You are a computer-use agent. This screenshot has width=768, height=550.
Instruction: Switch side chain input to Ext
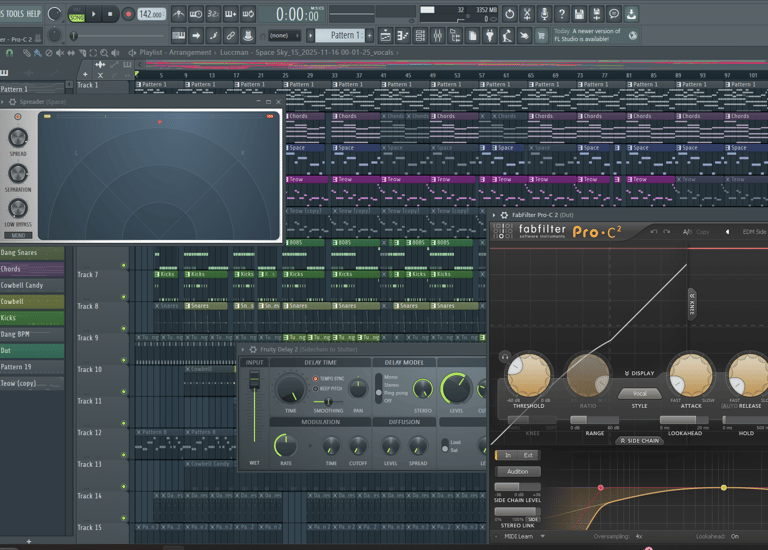pyautogui.click(x=529, y=455)
